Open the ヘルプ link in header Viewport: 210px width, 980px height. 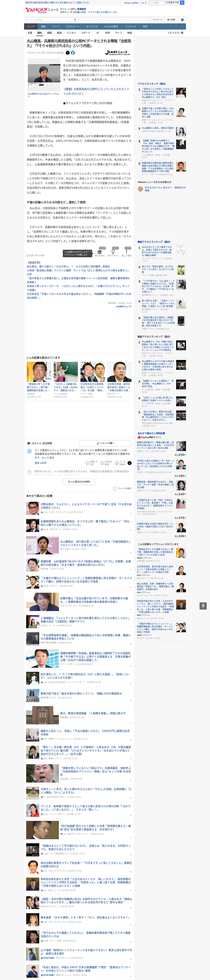tap(143, 3)
